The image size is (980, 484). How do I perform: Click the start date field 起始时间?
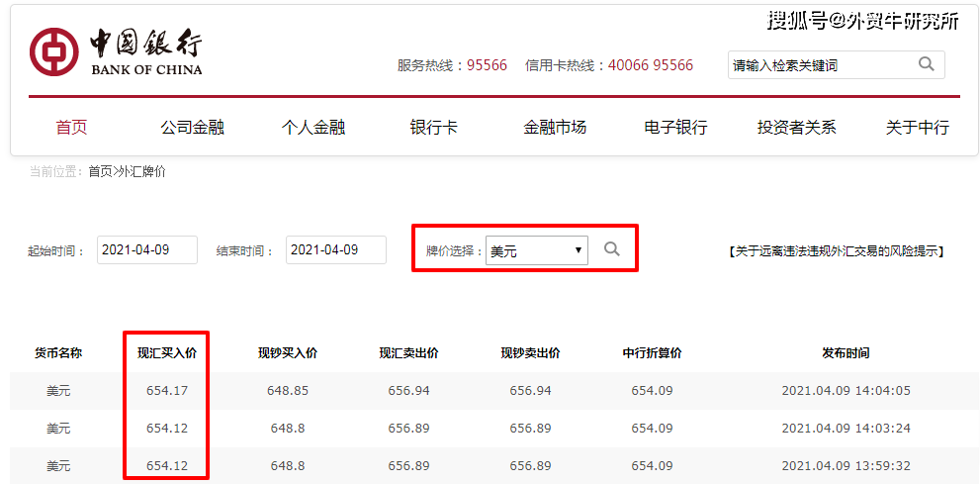click(147, 250)
